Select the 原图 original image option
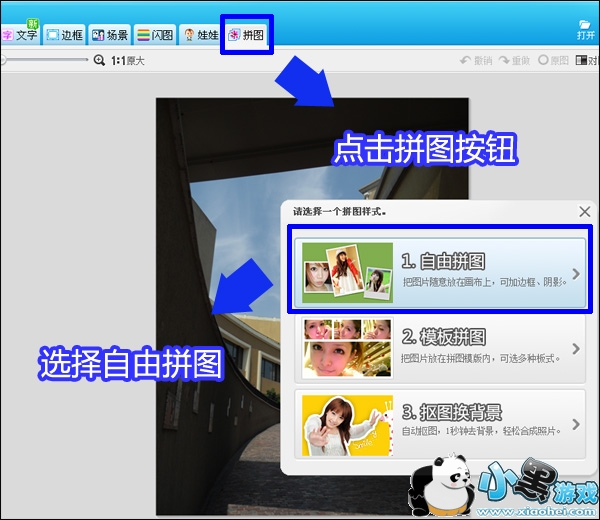Image resolution: width=600 pixels, height=520 pixels. point(553,60)
